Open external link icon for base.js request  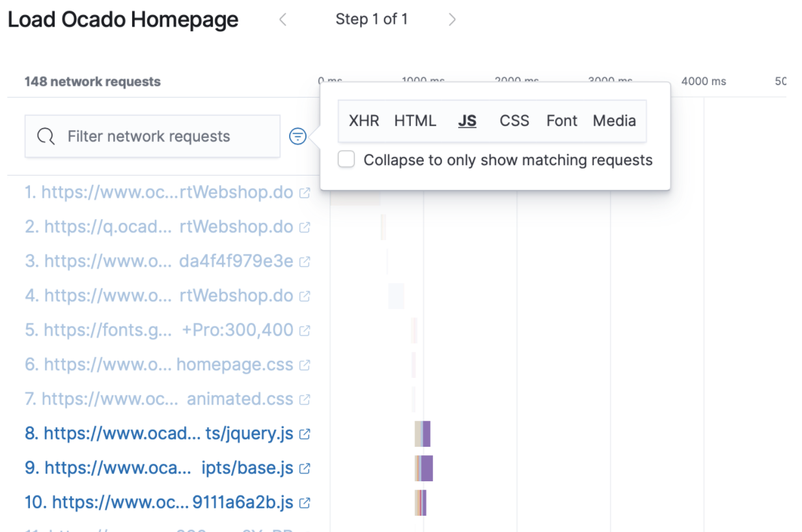(x=305, y=468)
